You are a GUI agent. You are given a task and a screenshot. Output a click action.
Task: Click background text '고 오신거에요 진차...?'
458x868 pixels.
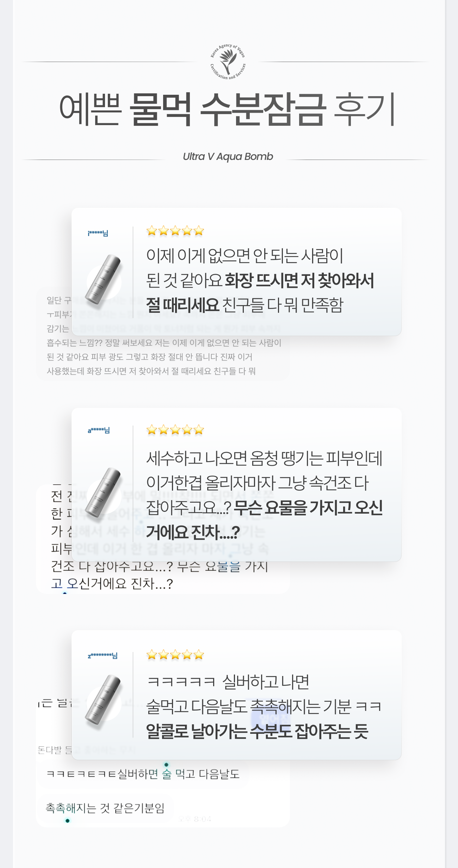(112, 584)
